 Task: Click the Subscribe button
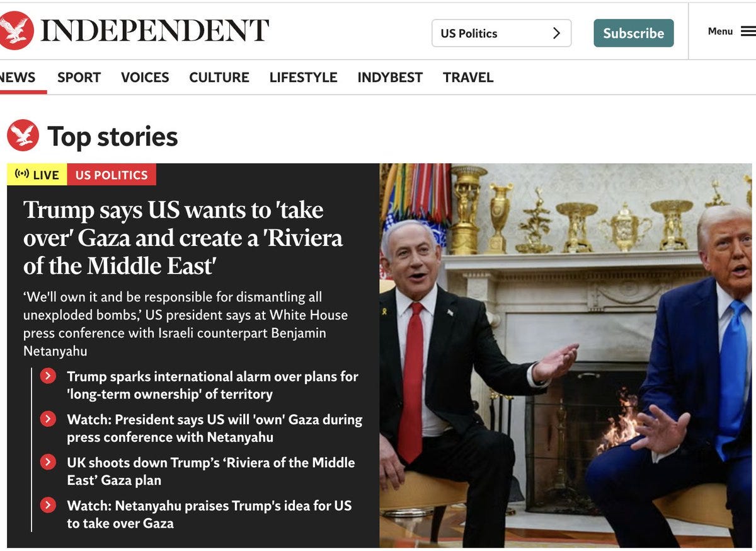point(634,33)
